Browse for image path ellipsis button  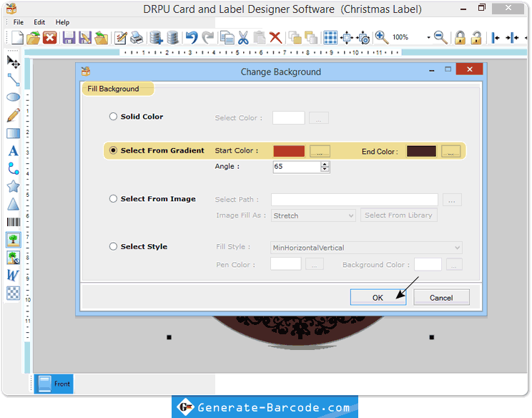click(452, 200)
